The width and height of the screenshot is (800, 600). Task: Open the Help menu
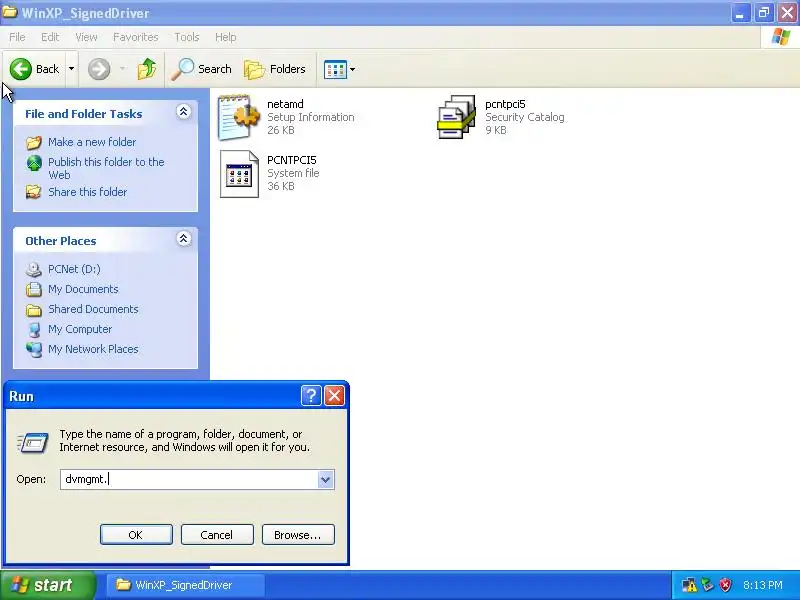click(x=226, y=37)
